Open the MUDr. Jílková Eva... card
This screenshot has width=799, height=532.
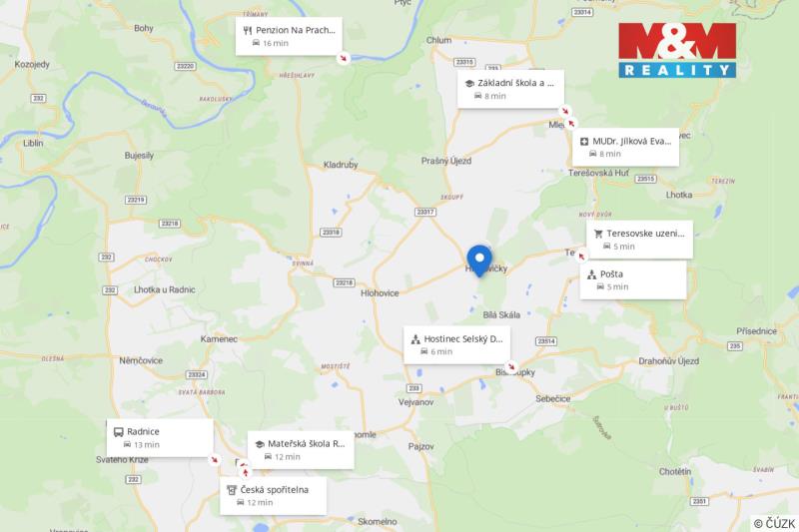[x=626, y=147]
